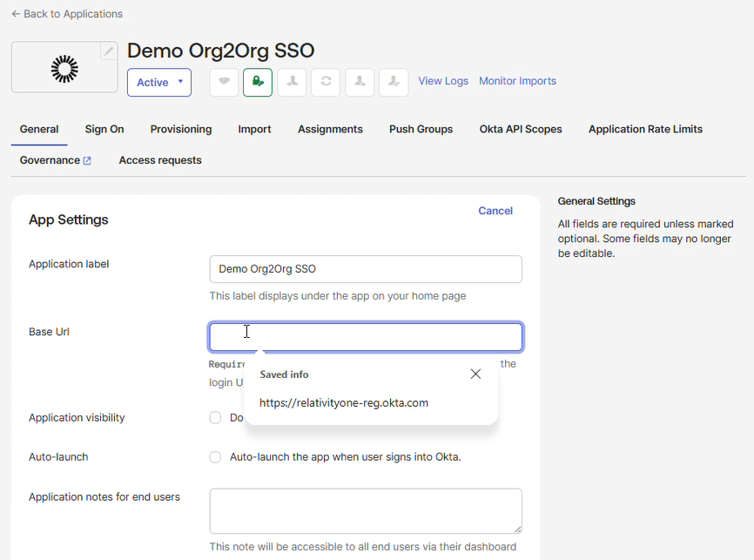Click the Application notes for end users textarea
The height and width of the screenshot is (560, 754).
click(x=366, y=511)
